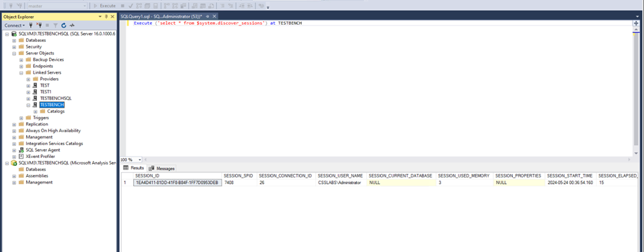Collapse the Server Objects folder
The image size is (644, 252).
14,53
